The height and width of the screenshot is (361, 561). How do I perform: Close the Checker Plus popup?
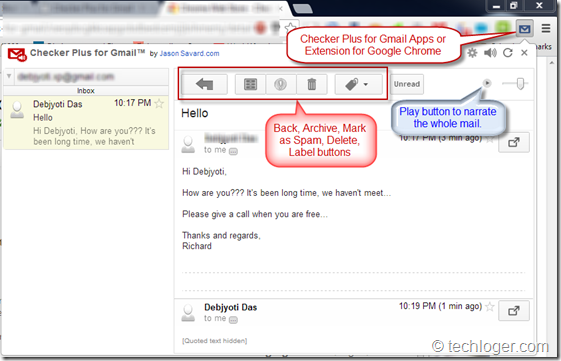[x=524, y=53]
